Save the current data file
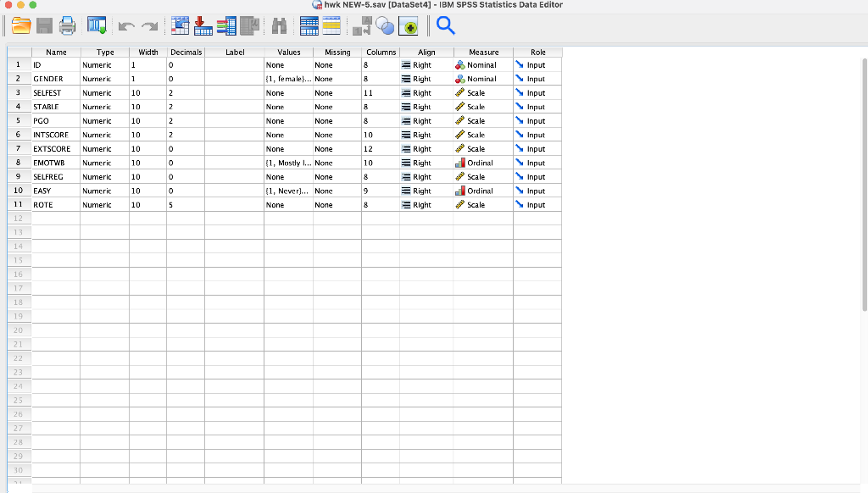 (x=44, y=26)
